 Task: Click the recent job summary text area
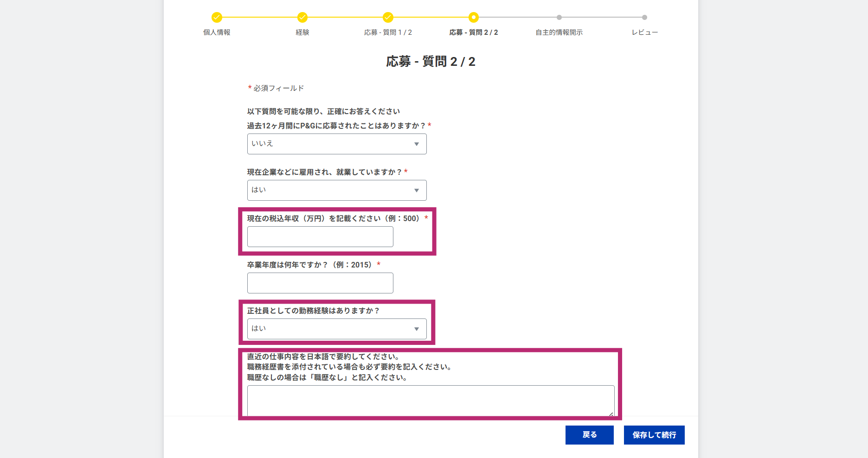pyautogui.click(x=431, y=401)
